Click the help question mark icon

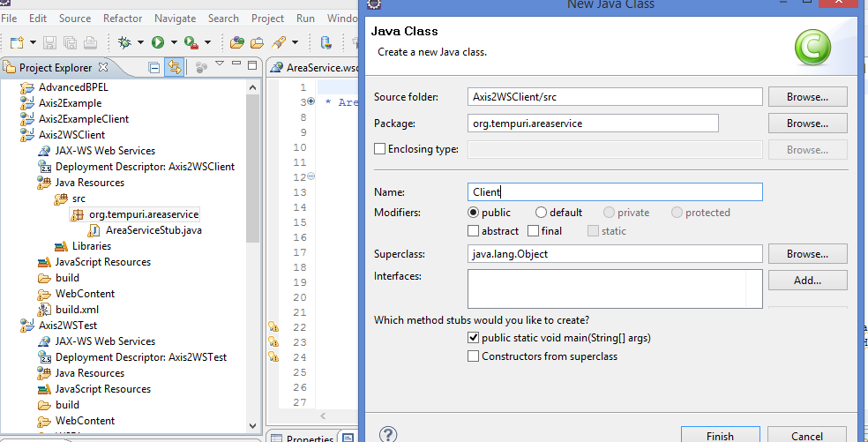(389, 434)
